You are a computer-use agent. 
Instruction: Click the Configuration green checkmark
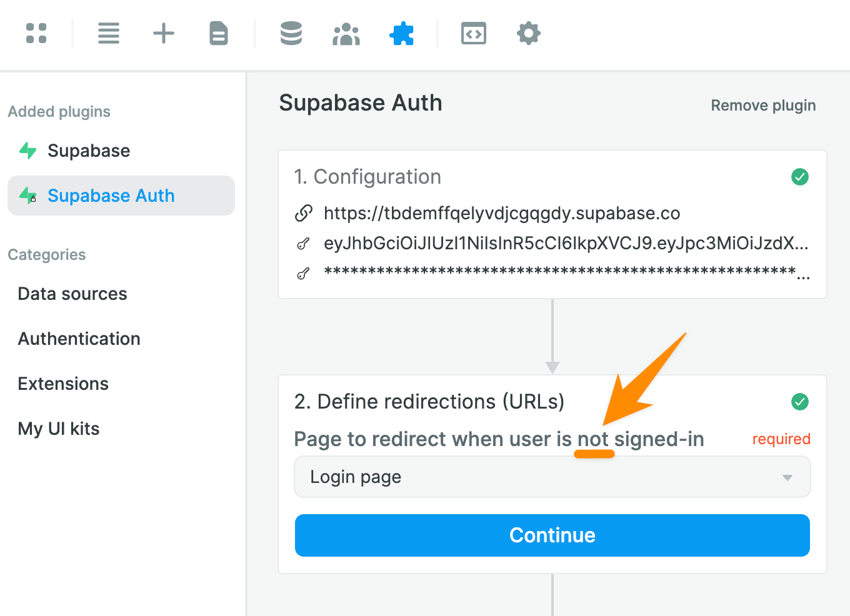pyautogui.click(x=800, y=177)
